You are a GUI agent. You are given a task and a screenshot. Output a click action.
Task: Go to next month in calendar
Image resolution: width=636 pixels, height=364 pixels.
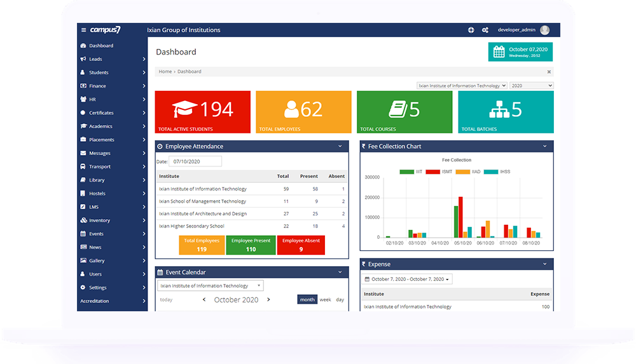[x=268, y=300]
